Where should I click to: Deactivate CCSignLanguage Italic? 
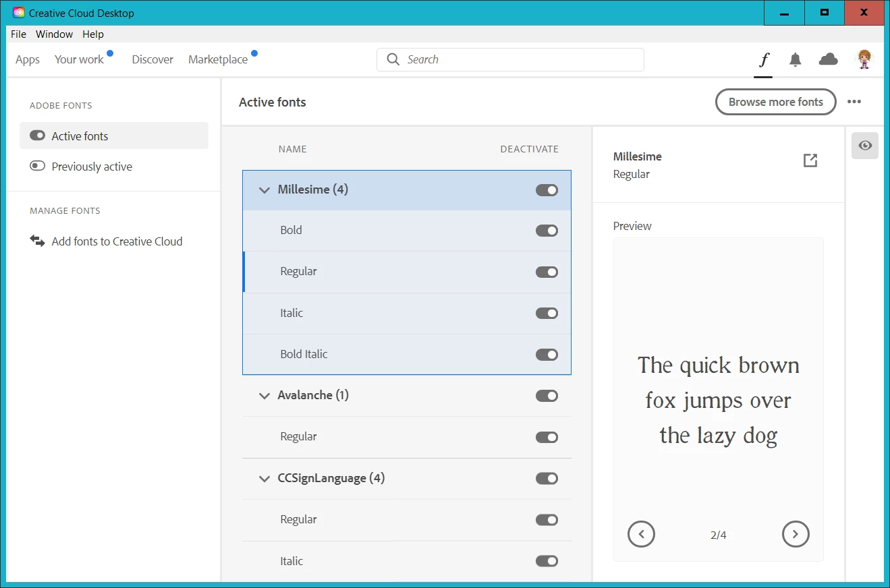point(547,561)
